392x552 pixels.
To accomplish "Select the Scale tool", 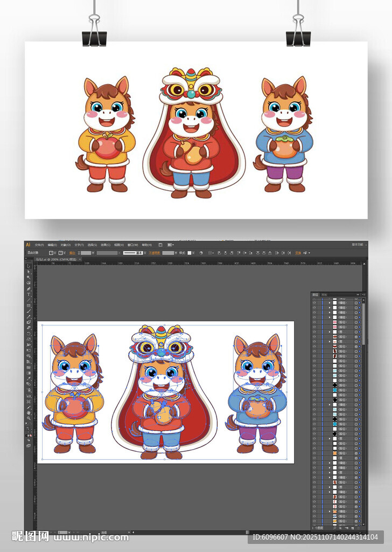I will [29, 339].
